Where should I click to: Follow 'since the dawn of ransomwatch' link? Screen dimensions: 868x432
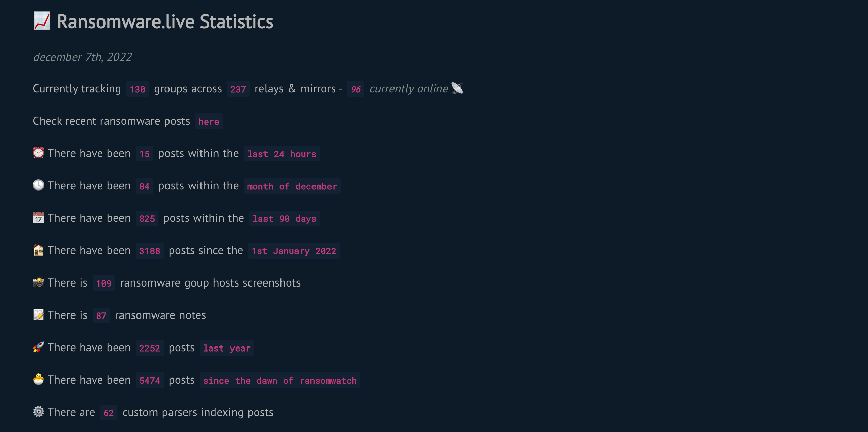click(280, 381)
